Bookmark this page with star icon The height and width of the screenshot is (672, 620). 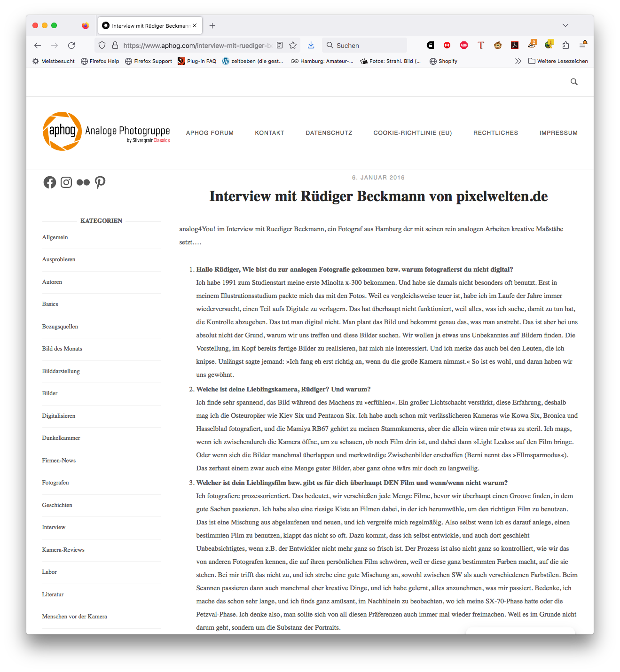[x=293, y=45]
